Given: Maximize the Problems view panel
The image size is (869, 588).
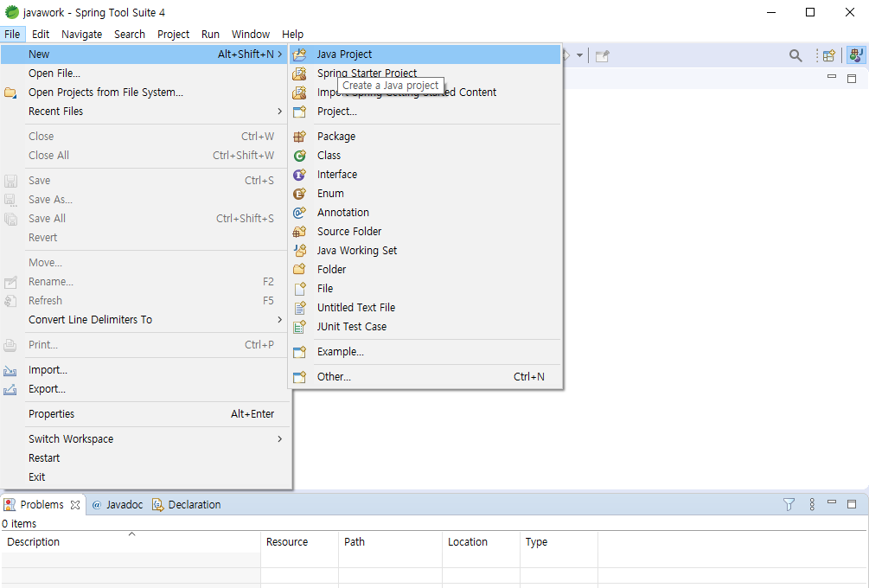Looking at the screenshot, I should click(x=852, y=504).
